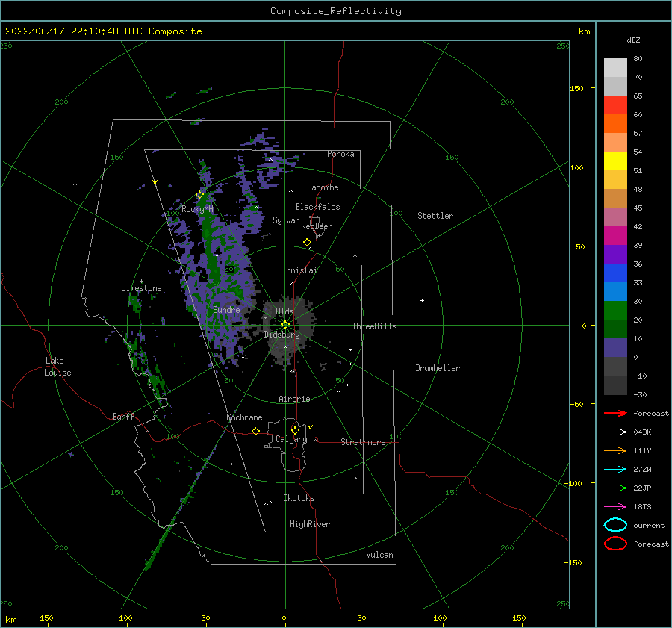Click the cyan current ellipse in legend

coord(615,525)
